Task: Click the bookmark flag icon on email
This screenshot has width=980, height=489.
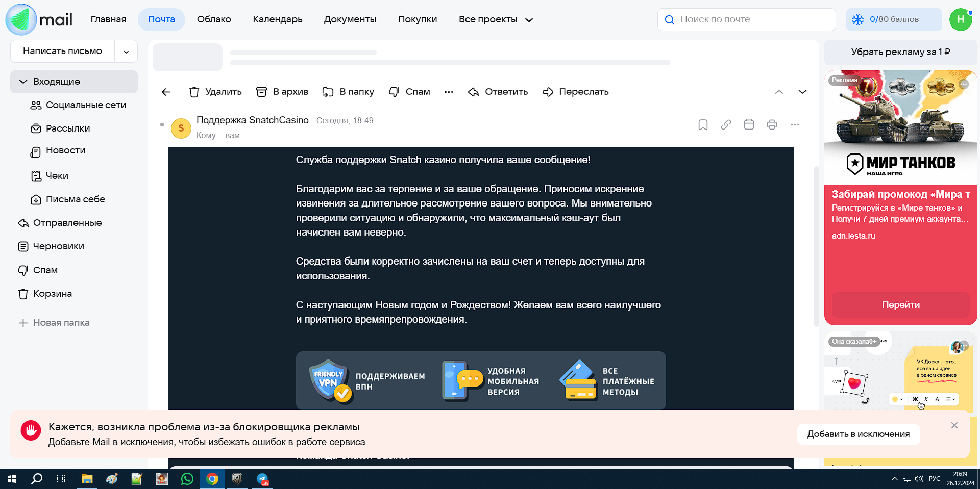Action: 703,125
